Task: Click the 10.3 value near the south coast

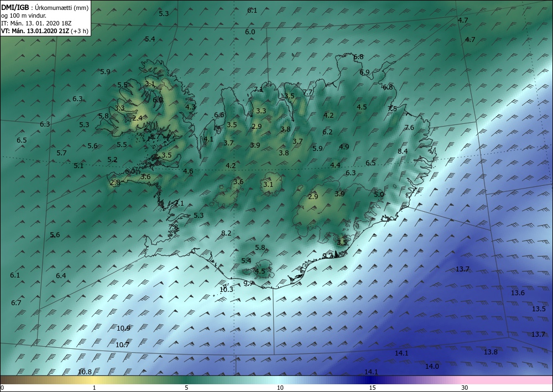Action: (x=226, y=290)
